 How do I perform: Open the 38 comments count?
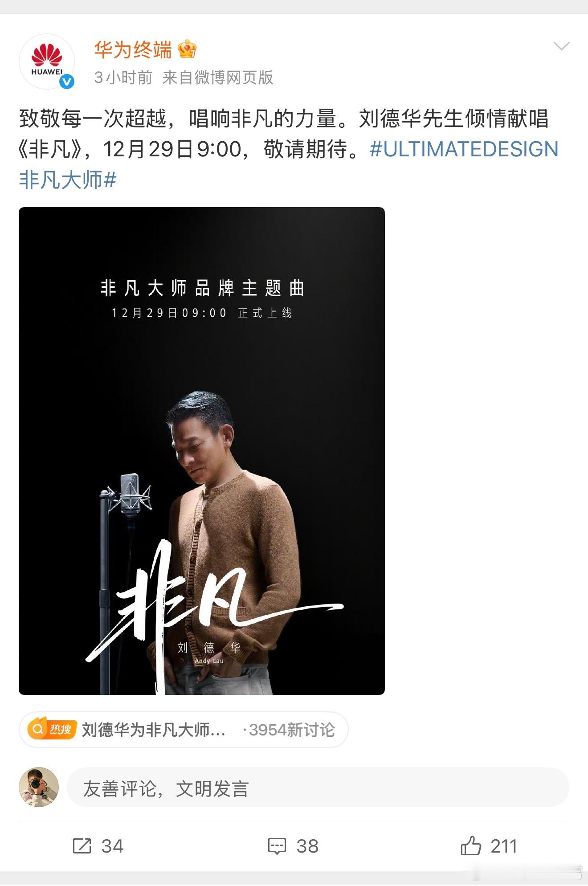click(x=307, y=846)
